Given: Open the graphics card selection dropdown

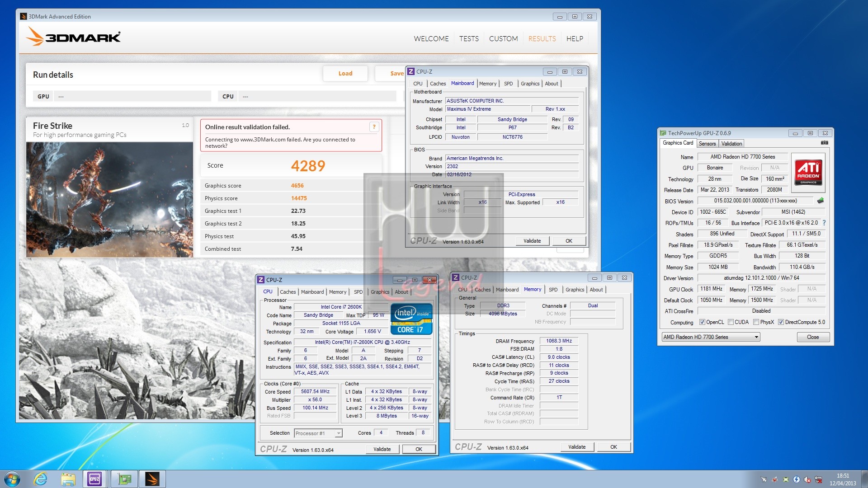Looking at the screenshot, I should 711,337.
